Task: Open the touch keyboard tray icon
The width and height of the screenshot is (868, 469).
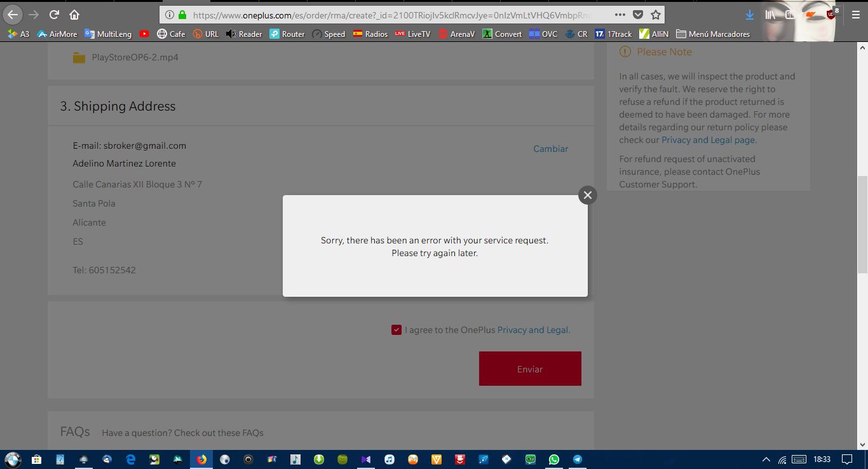Action: pyautogui.click(x=799, y=459)
